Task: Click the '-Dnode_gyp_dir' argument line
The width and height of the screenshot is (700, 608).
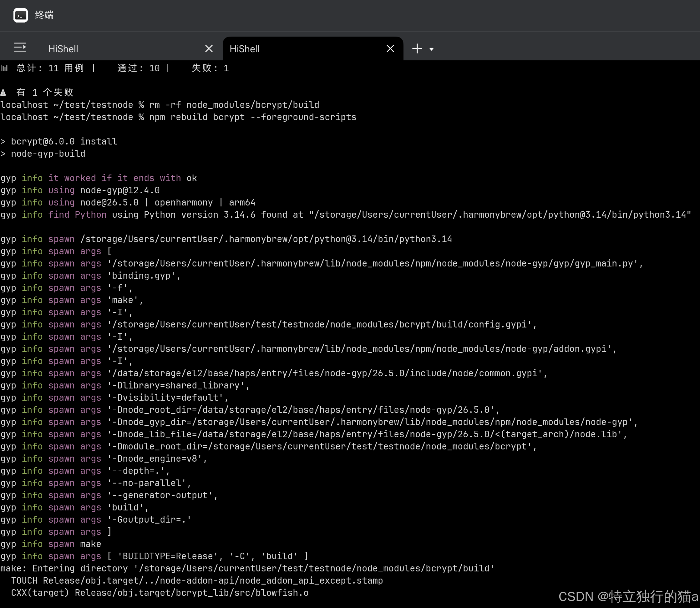Action: pyautogui.click(x=319, y=423)
